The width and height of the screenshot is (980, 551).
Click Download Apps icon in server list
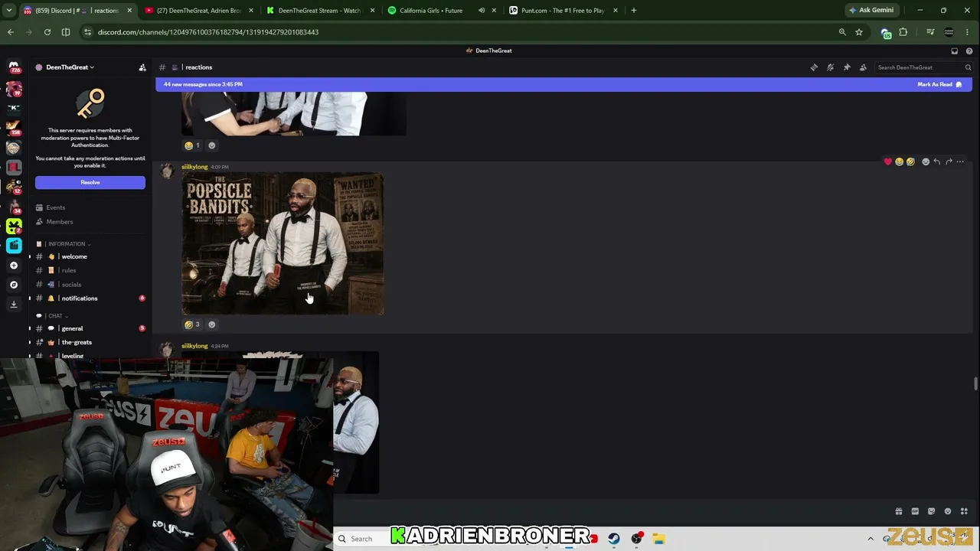(14, 304)
